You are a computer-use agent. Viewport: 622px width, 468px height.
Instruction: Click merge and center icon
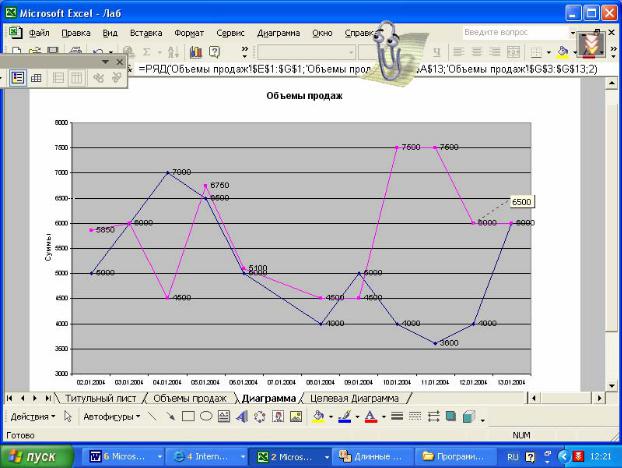pos(513,52)
